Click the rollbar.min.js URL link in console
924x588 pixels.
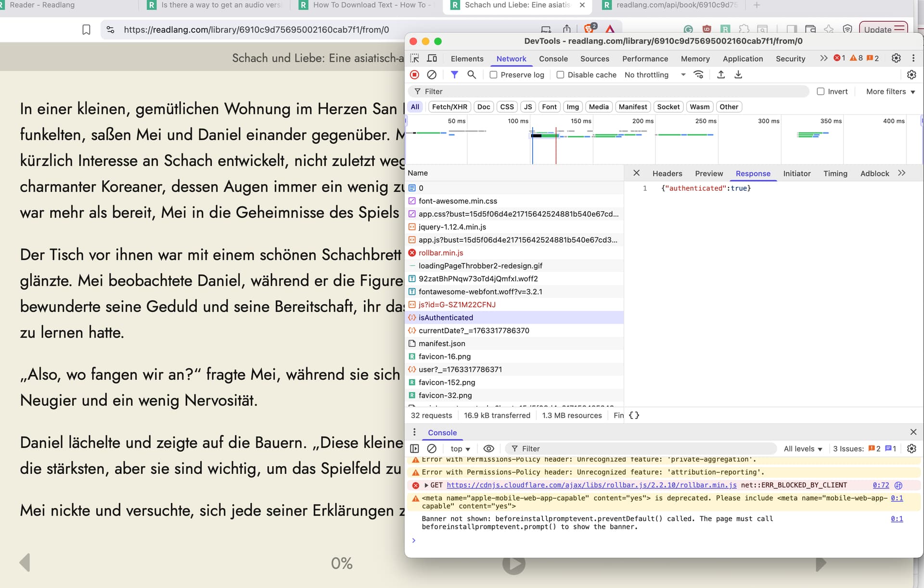coord(591,485)
